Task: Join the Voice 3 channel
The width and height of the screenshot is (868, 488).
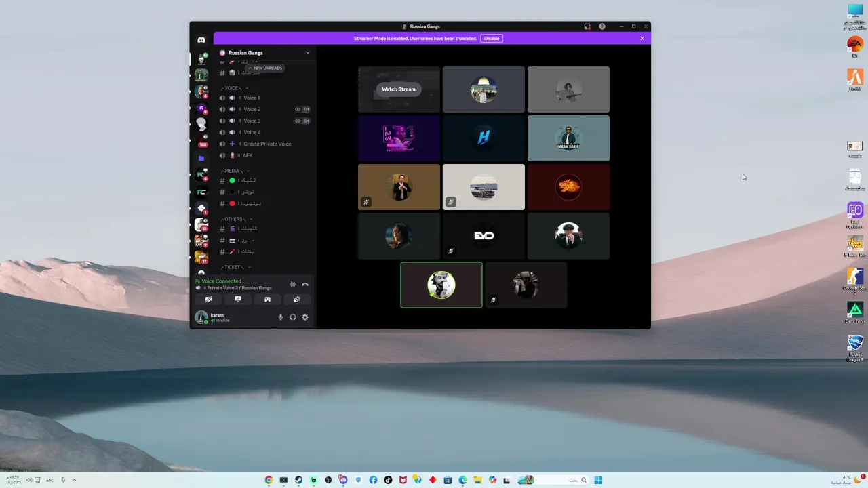Action: coord(264,121)
